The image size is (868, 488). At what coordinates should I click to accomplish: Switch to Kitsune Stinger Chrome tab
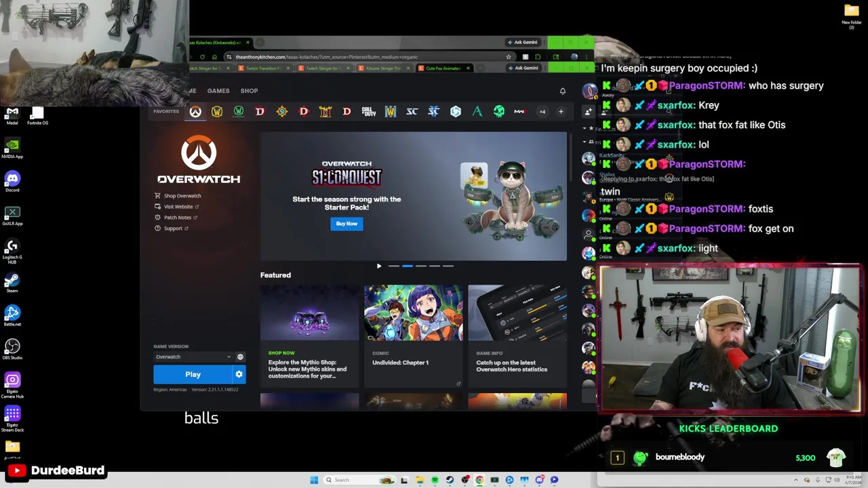[x=384, y=68]
